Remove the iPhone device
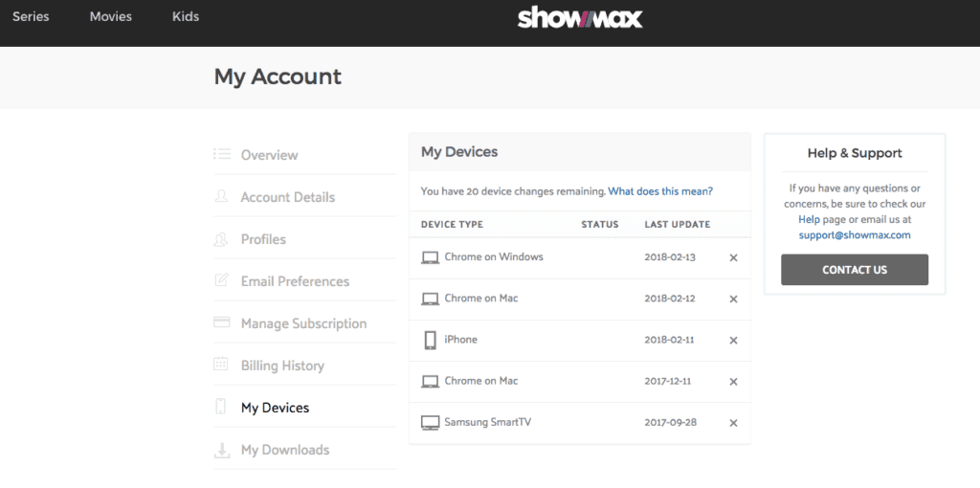The height and width of the screenshot is (488, 980). coord(734,341)
